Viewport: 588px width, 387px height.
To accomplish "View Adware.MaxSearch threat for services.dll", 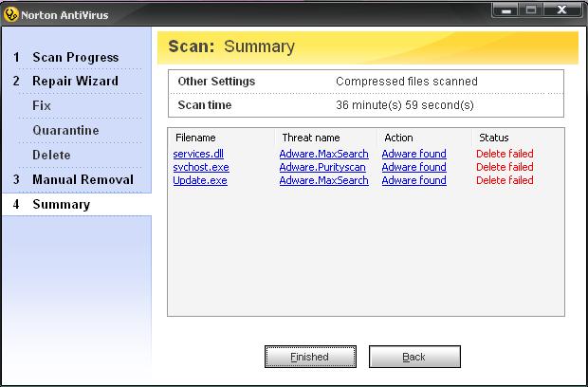I will point(323,154).
